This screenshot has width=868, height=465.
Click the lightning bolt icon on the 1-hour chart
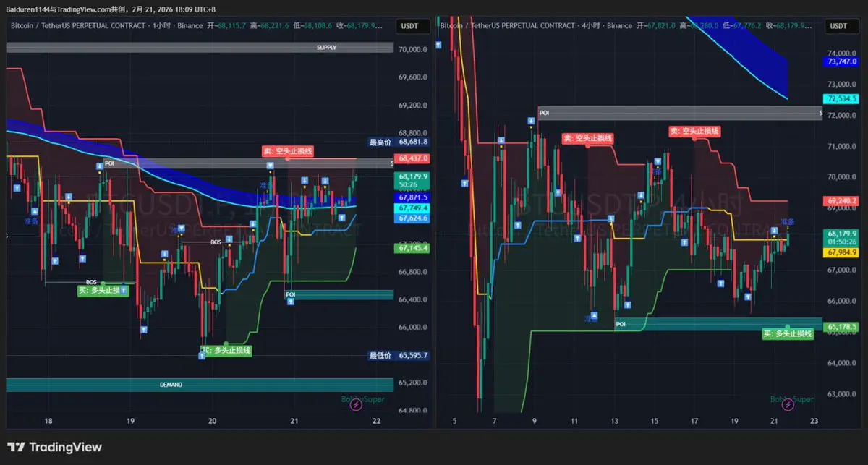pyautogui.click(x=356, y=404)
